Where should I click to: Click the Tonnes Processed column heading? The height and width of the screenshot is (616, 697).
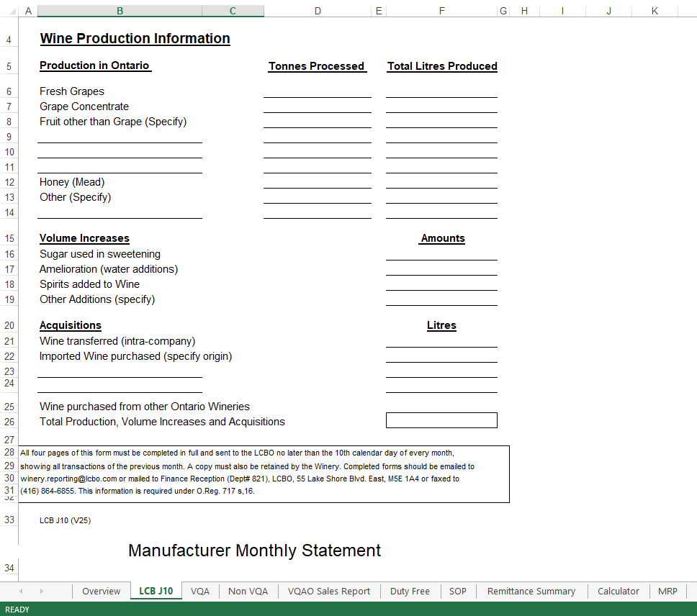point(317,66)
